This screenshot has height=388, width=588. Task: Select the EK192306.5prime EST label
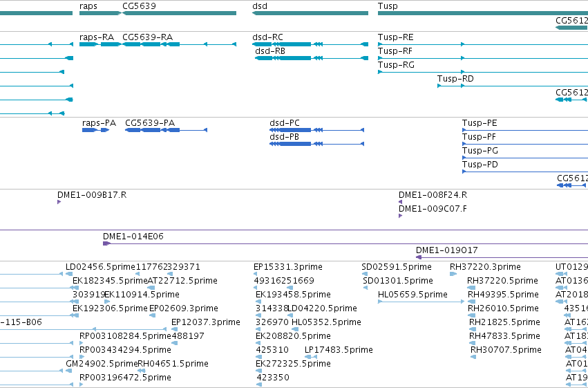(110, 308)
